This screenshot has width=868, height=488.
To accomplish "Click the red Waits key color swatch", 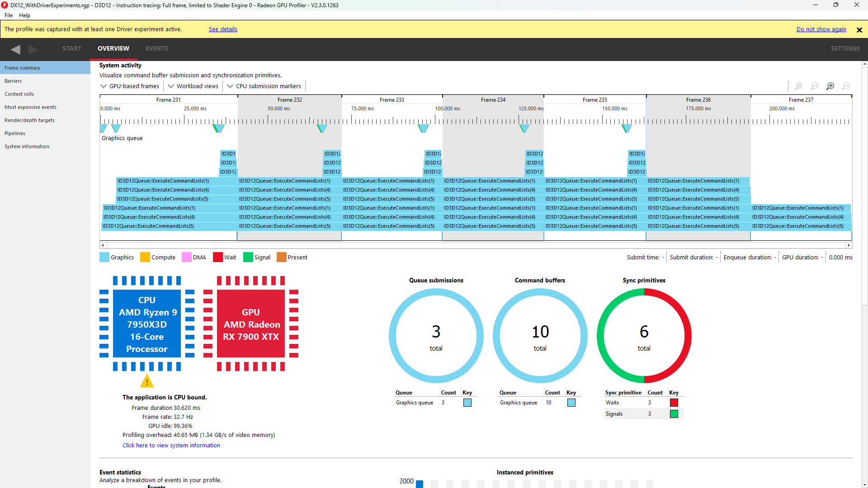I will 674,403.
